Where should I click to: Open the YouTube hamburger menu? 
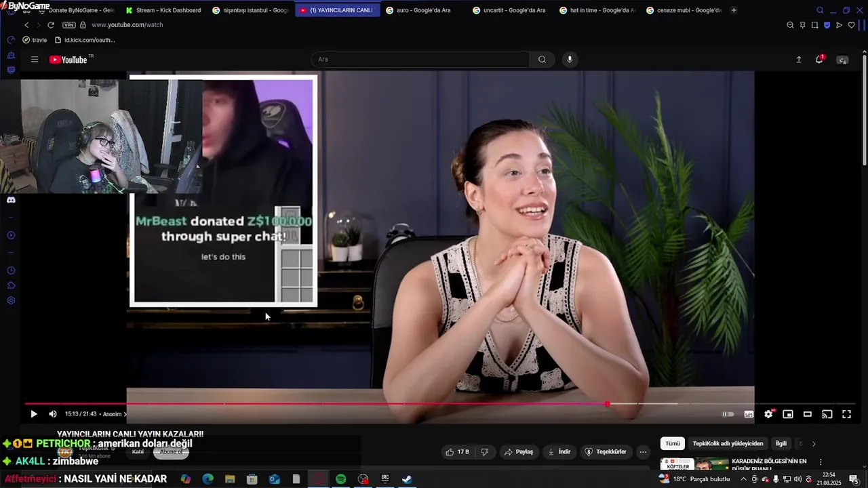tap(35, 60)
